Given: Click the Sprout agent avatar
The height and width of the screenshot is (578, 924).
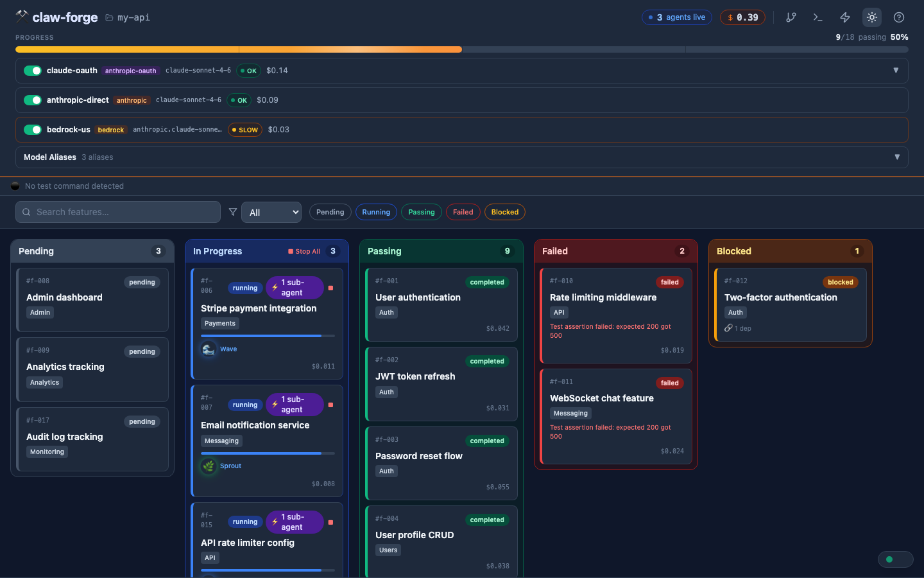Looking at the screenshot, I should pyautogui.click(x=209, y=466).
